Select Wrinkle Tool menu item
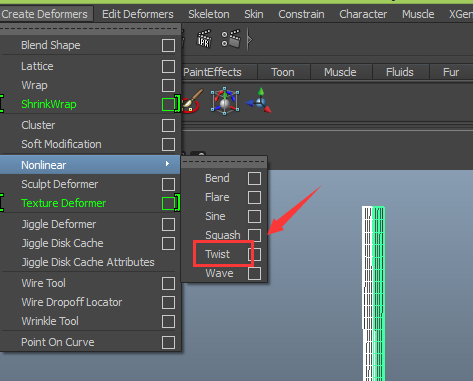 coord(50,321)
